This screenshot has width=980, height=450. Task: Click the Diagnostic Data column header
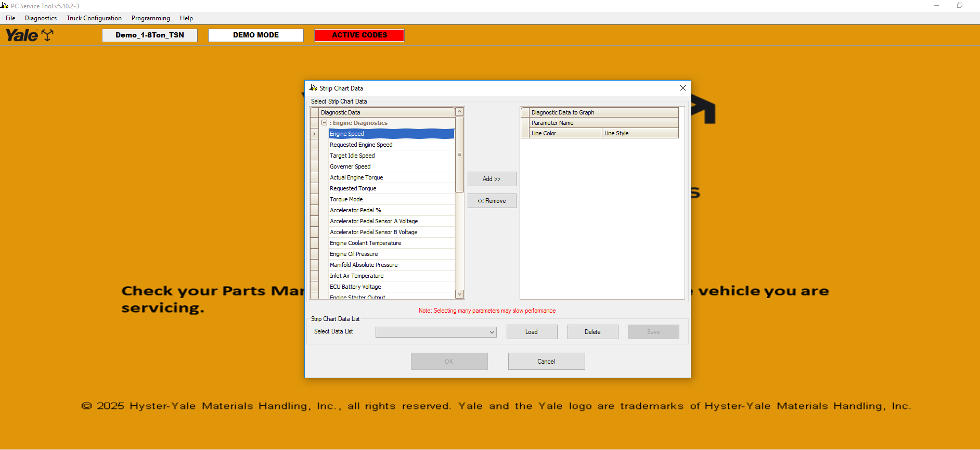(x=386, y=112)
